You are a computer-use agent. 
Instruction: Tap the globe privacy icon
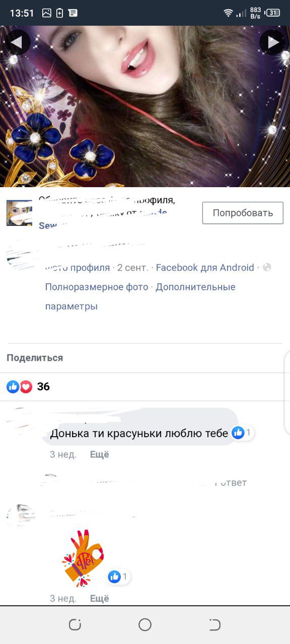[x=267, y=268]
